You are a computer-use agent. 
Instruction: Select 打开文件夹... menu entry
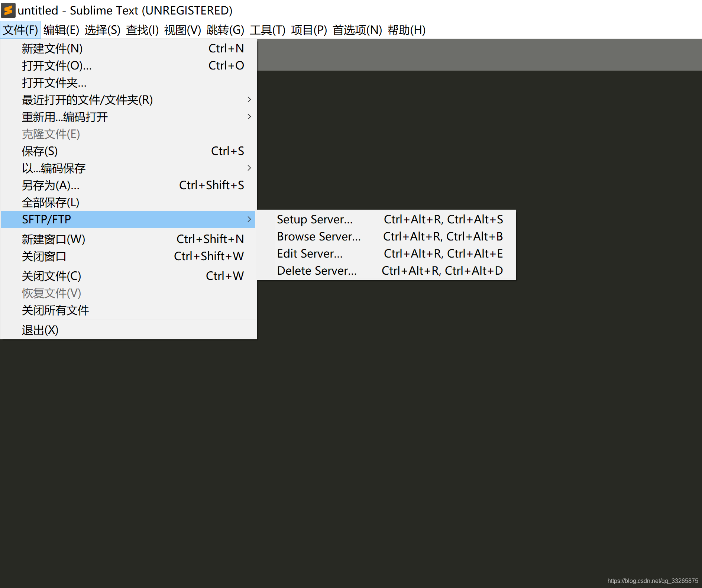tap(129, 83)
